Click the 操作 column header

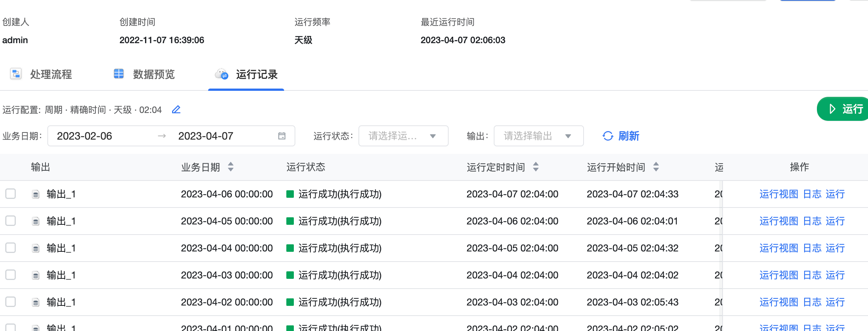pyautogui.click(x=799, y=167)
